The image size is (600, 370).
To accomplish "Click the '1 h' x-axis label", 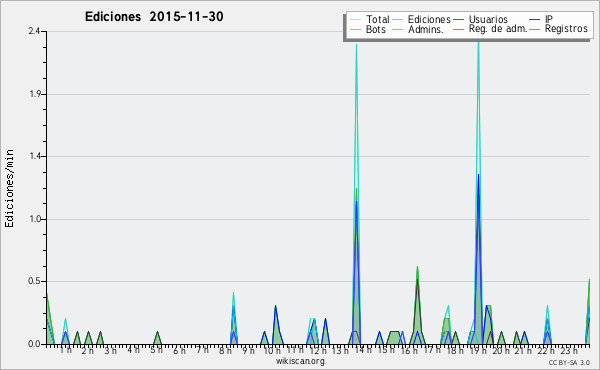I will (65, 350).
